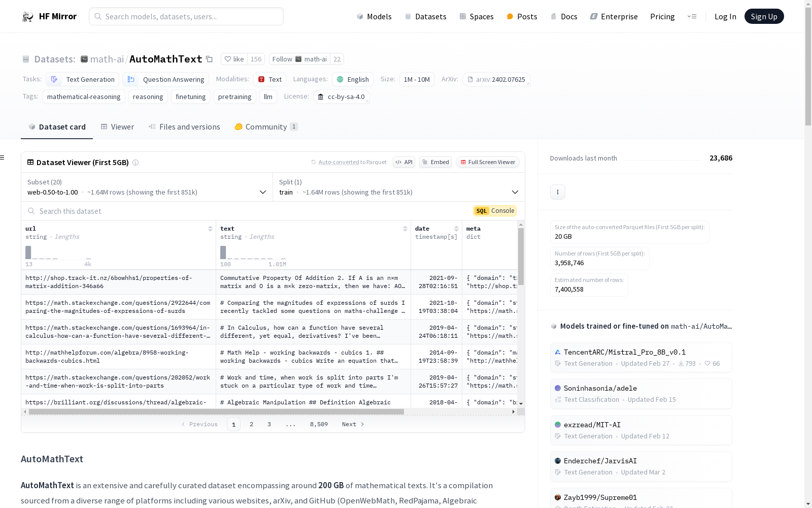Image resolution: width=812 pixels, height=508 pixels.
Task: Click Next page link
Action: coord(353,424)
